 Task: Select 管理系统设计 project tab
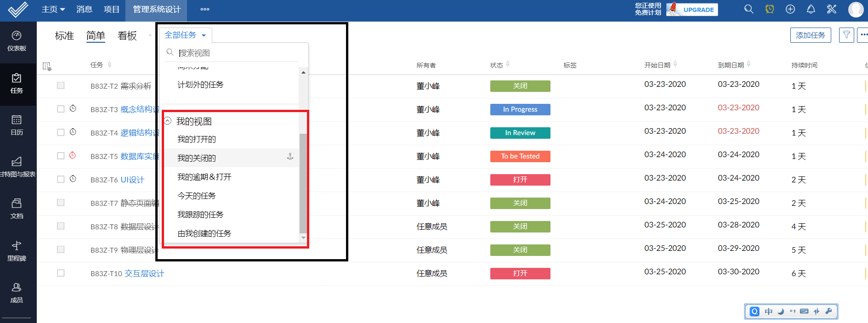(x=157, y=10)
